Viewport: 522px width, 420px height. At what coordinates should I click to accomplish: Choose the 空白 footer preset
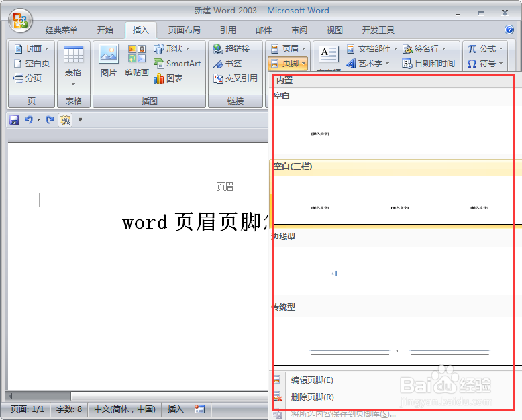click(395, 122)
